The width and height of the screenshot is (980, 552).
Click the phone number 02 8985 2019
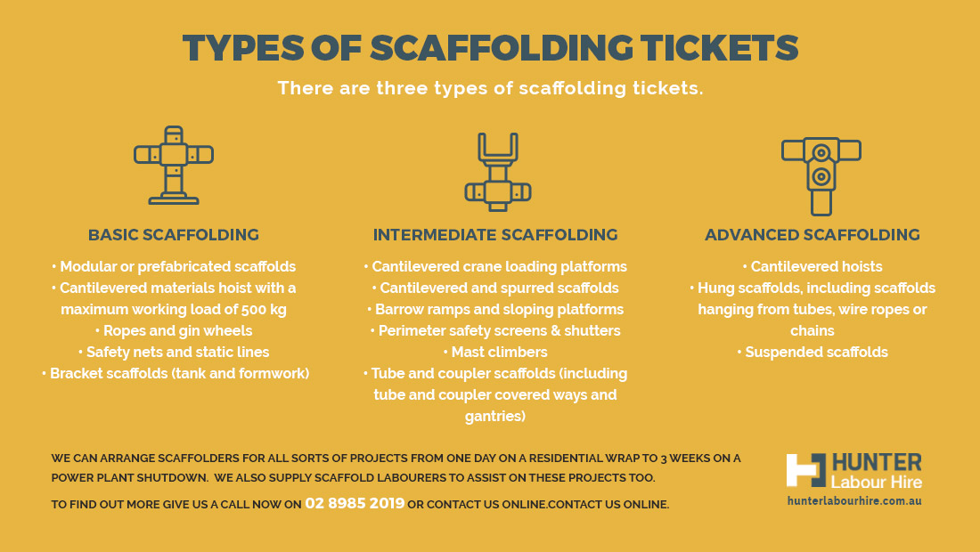[x=355, y=503]
